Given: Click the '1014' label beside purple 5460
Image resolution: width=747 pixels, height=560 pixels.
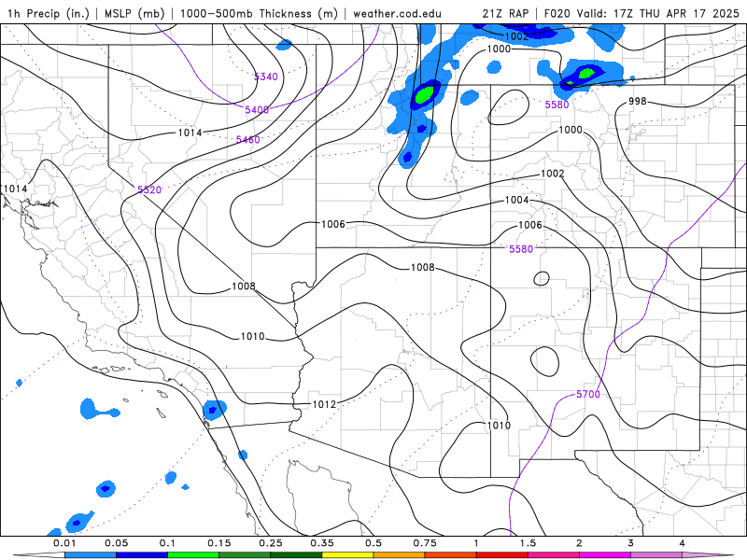Looking at the screenshot, I should pos(190,133).
